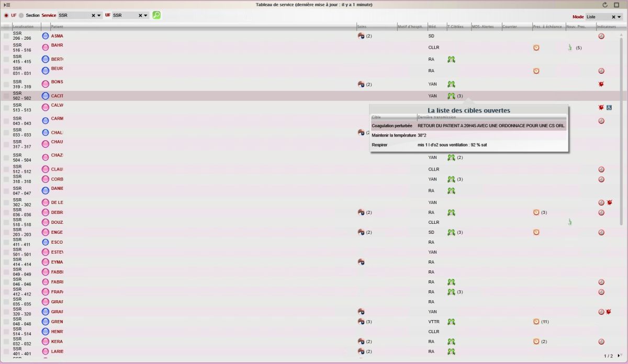Select the UF radio button

(6, 15)
